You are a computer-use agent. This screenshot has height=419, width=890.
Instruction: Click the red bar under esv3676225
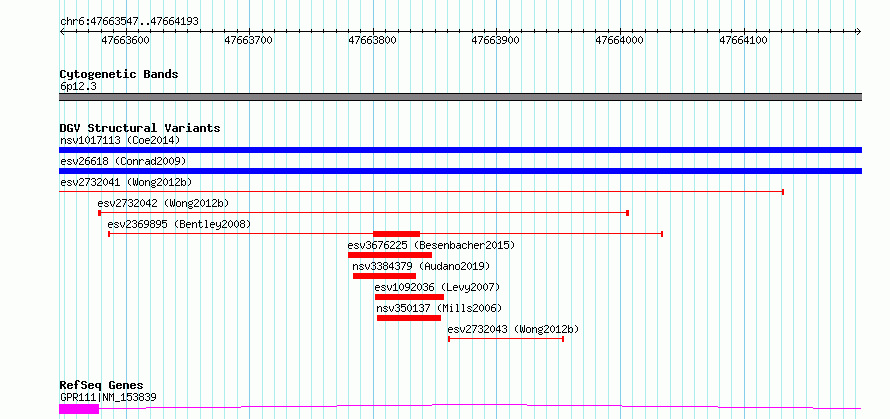click(390, 255)
